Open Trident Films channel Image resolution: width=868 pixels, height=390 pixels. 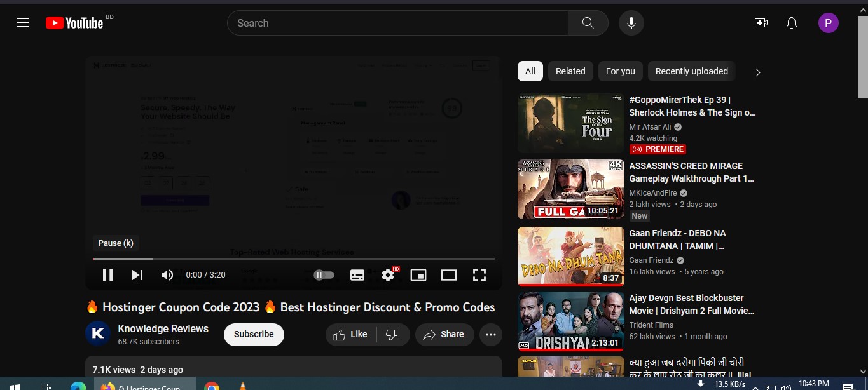pos(651,325)
